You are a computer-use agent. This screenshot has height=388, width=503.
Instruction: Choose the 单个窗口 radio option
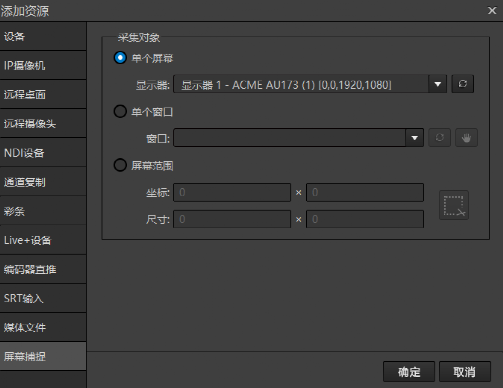tap(120, 111)
